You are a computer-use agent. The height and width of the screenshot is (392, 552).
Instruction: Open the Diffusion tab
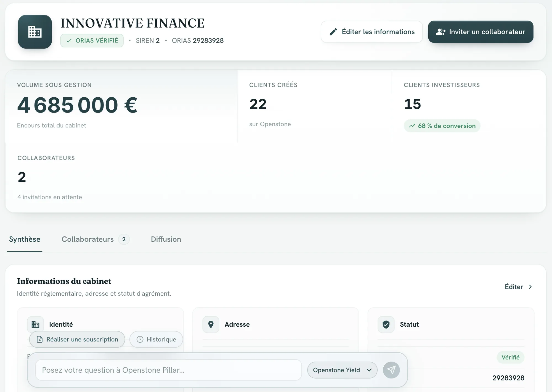(166, 239)
